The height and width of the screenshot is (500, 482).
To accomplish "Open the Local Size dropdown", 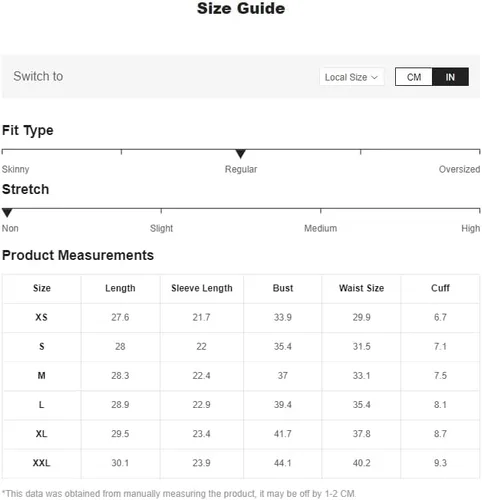I will pyautogui.click(x=351, y=77).
